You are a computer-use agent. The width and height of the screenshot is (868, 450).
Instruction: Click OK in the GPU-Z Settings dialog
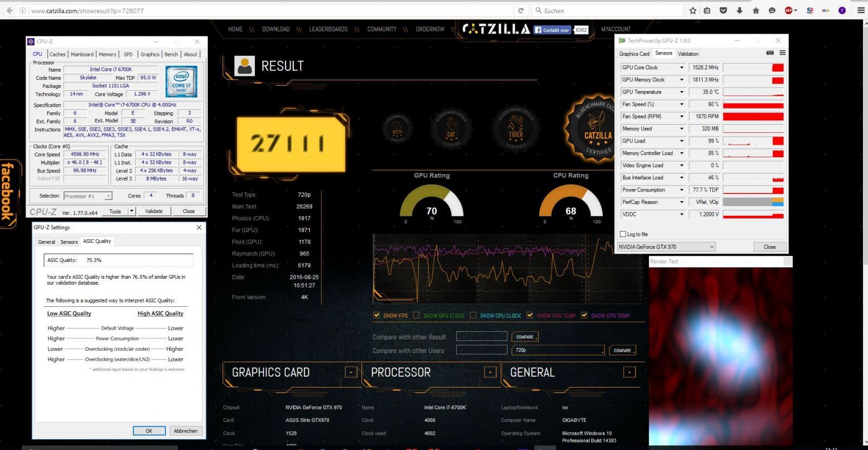pyautogui.click(x=149, y=431)
